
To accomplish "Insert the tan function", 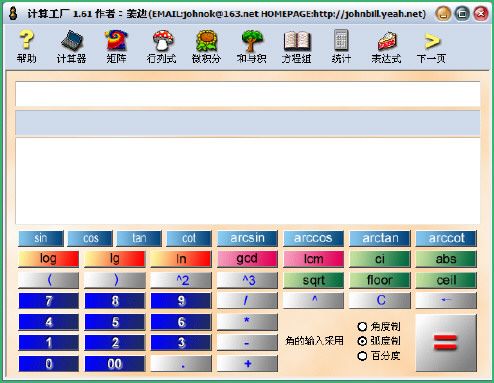I will click(x=139, y=238).
